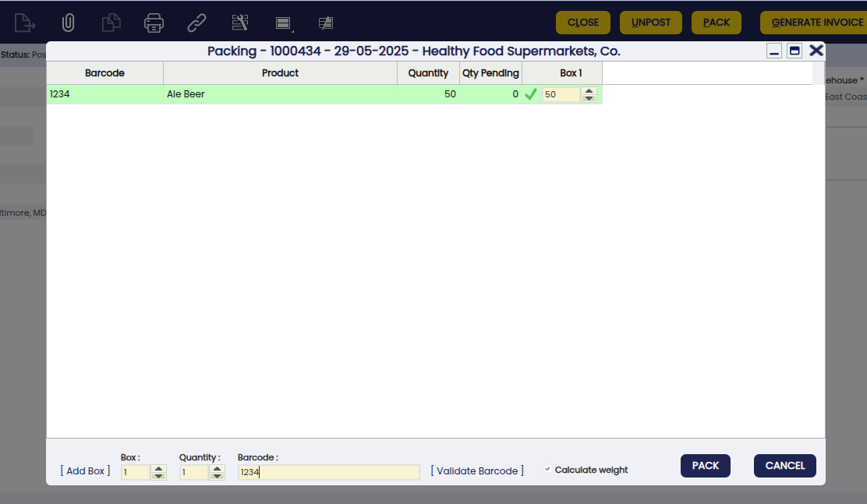This screenshot has height=504, width=867.
Task: Click the export document icon in toolbar
Action: pyautogui.click(x=25, y=23)
